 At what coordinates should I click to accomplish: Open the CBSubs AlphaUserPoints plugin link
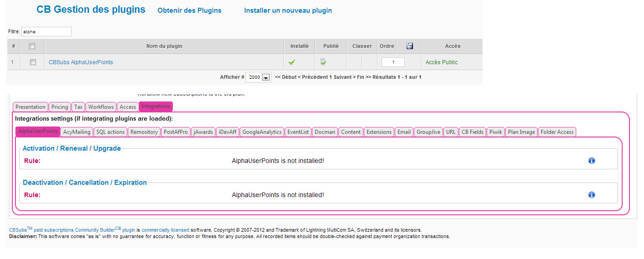pyautogui.click(x=81, y=62)
